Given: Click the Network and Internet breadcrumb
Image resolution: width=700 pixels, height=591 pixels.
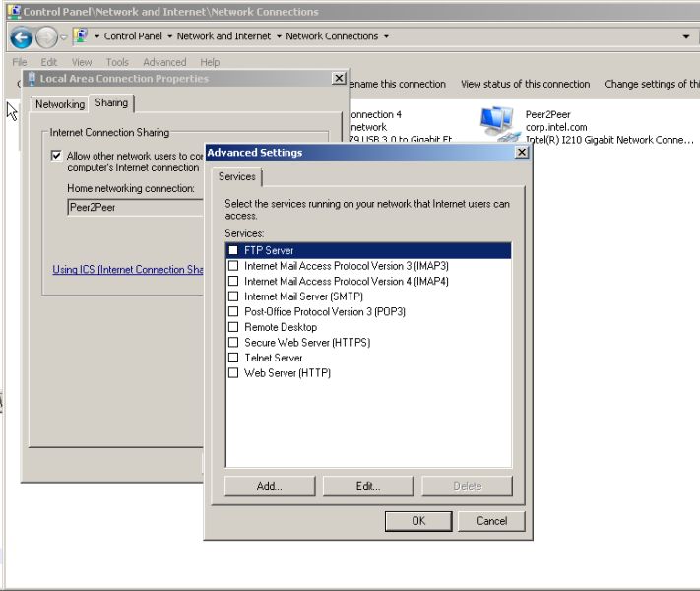Looking at the screenshot, I should (223, 36).
